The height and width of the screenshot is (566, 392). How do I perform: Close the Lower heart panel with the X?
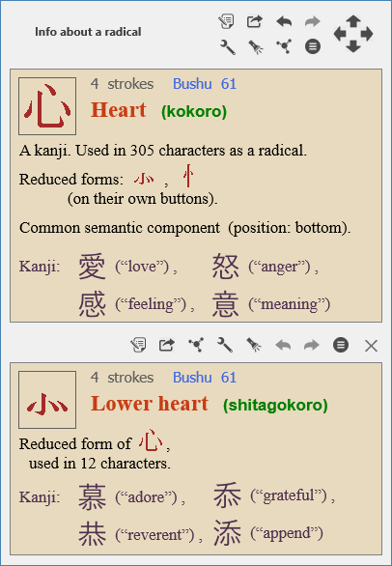371,346
